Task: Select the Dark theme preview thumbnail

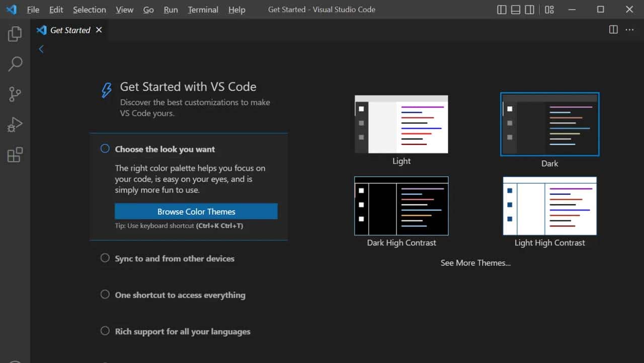Action: 549,124
